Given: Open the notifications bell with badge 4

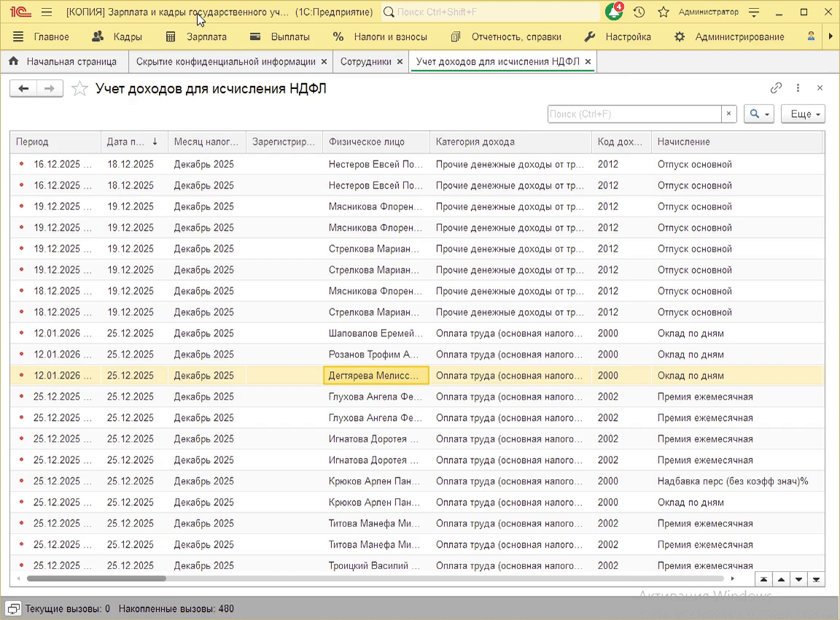Looking at the screenshot, I should tap(614, 11).
